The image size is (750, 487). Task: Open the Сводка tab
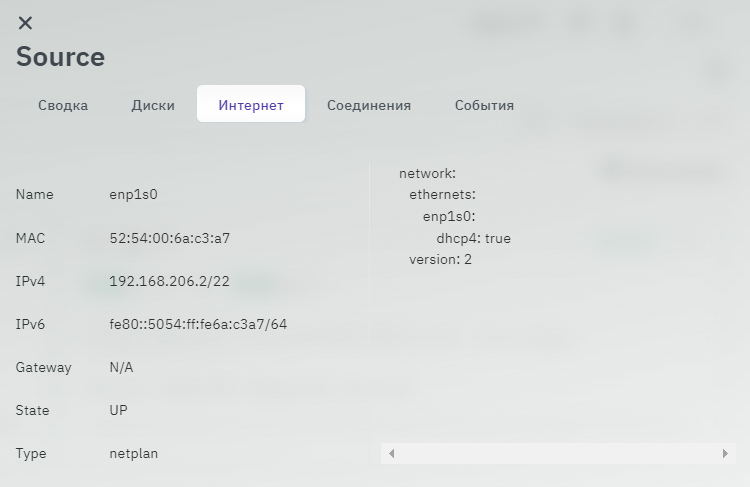pyautogui.click(x=63, y=105)
